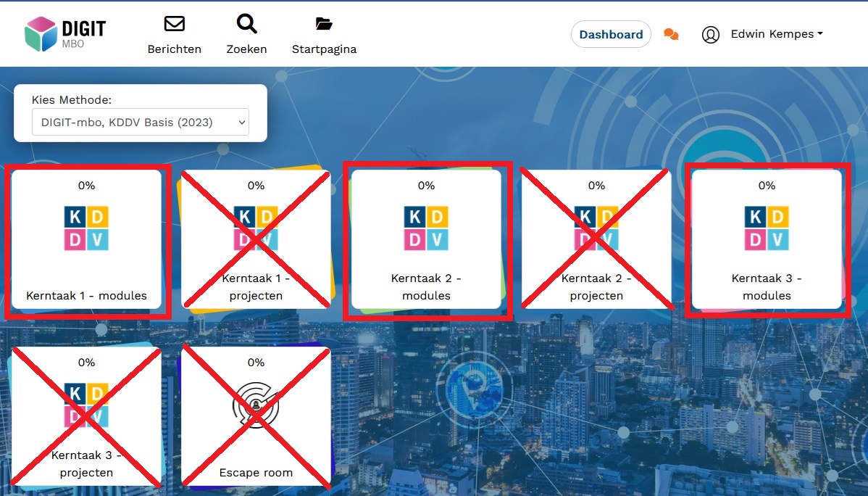Click the user profile avatar icon
This screenshot has height=496, width=868.
click(x=710, y=34)
